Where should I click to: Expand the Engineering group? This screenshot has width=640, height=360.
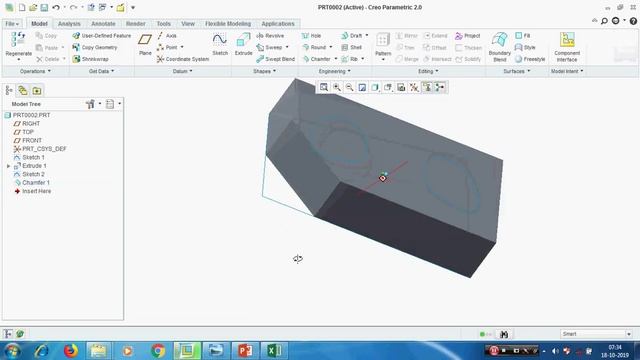334,71
